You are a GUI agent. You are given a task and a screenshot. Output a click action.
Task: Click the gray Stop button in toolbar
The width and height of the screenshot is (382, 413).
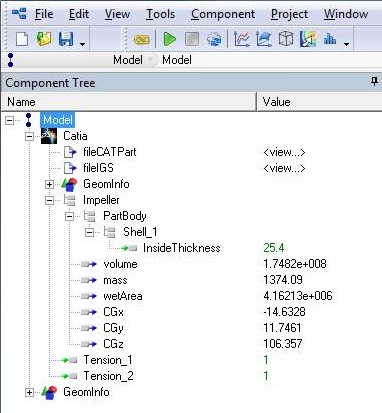[192, 39]
